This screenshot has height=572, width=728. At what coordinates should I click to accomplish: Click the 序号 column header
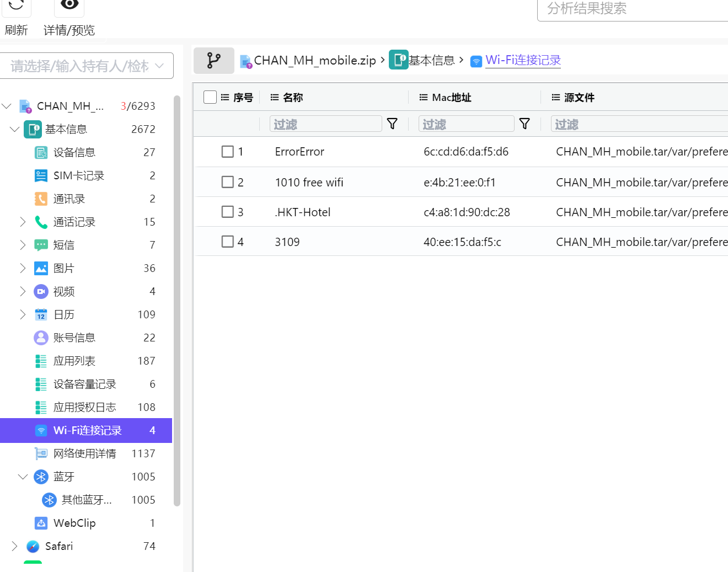pyautogui.click(x=243, y=98)
